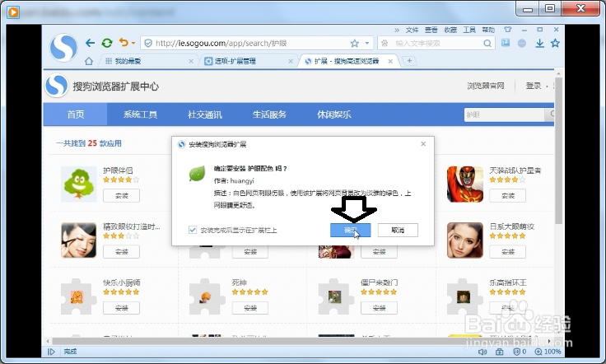Open the 帮助 menu
606x364 pixels.
pyautogui.click(x=488, y=30)
